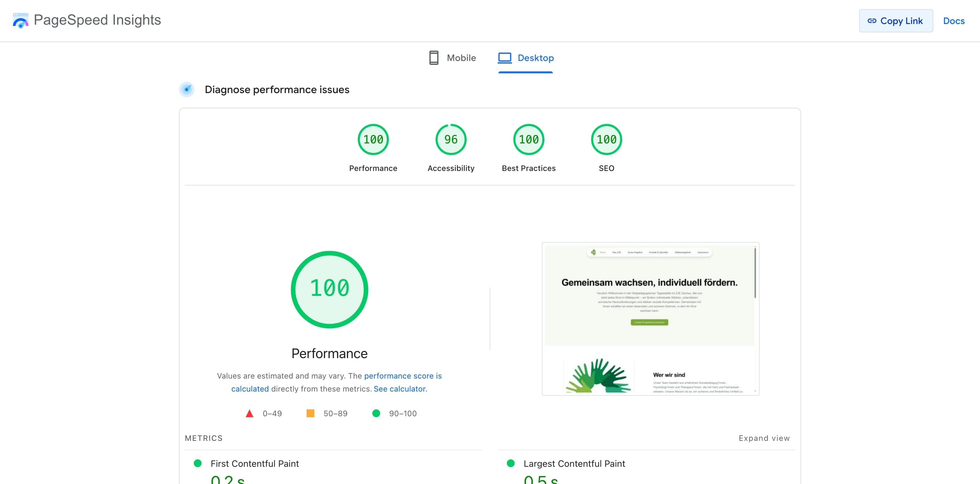Switch to the Mobile tab
Image resolution: width=980 pixels, height=484 pixels.
pos(461,57)
